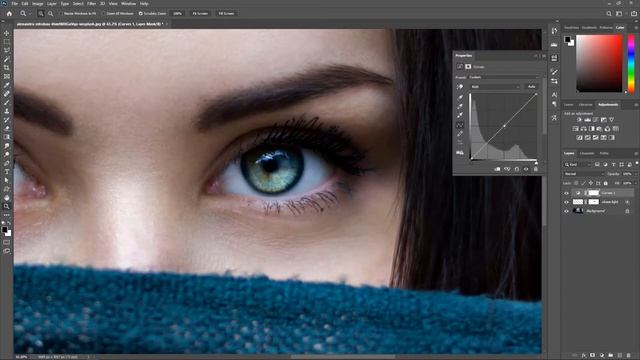Set white point eyedropper in Curves
This screenshot has height=360, width=640.
click(x=460, y=116)
